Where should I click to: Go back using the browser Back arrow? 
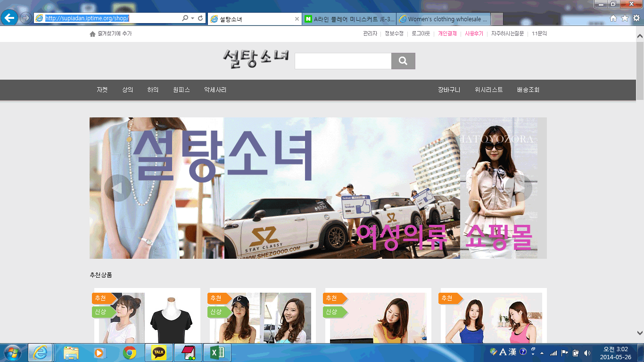(x=10, y=18)
